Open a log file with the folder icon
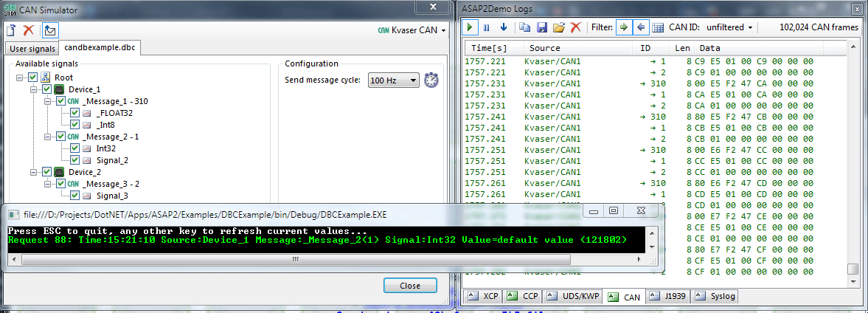The height and width of the screenshot is (313, 868). (559, 27)
